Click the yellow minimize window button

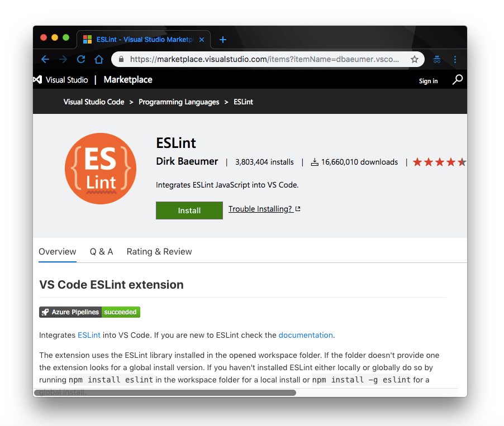coord(55,37)
